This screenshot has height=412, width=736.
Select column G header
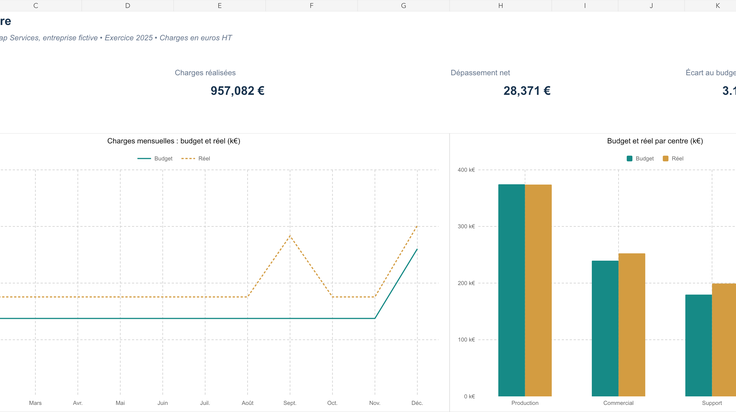coord(404,6)
